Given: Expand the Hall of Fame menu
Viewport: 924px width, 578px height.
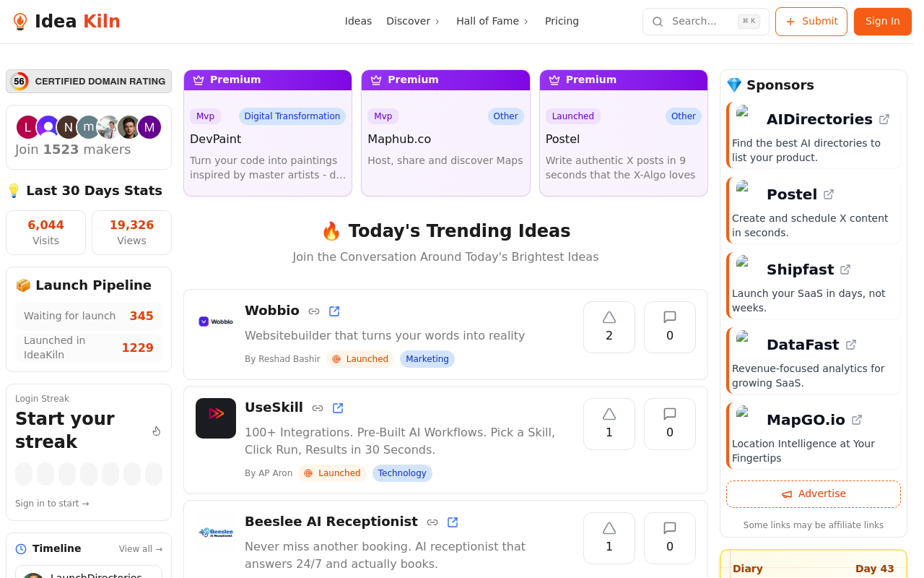Looking at the screenshot, I should coord(492,21).
